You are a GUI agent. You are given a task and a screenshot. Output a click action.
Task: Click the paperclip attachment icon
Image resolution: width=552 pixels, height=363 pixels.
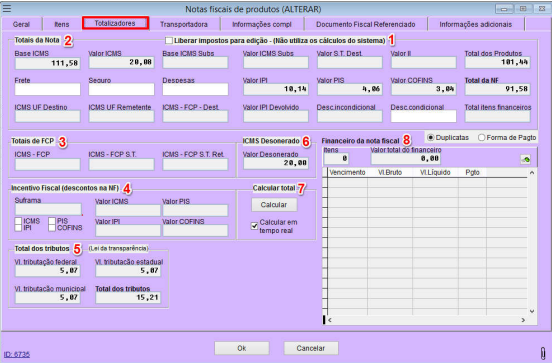[x=543, y=352]
